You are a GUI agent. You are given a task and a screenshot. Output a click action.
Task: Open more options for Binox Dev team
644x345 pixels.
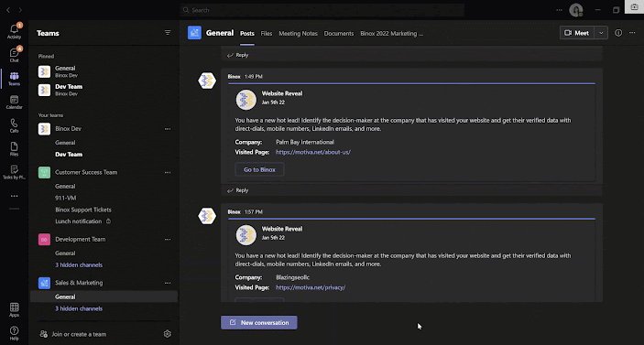coord(168,129)
